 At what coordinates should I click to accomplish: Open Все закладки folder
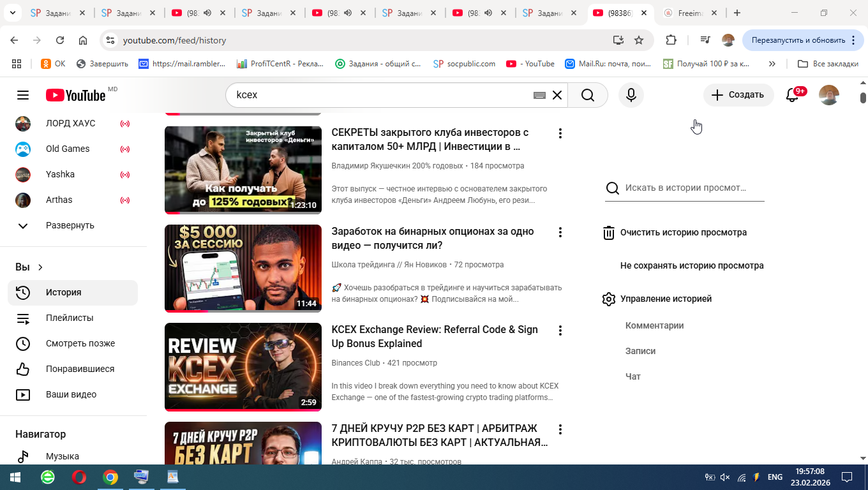(828, 64)
